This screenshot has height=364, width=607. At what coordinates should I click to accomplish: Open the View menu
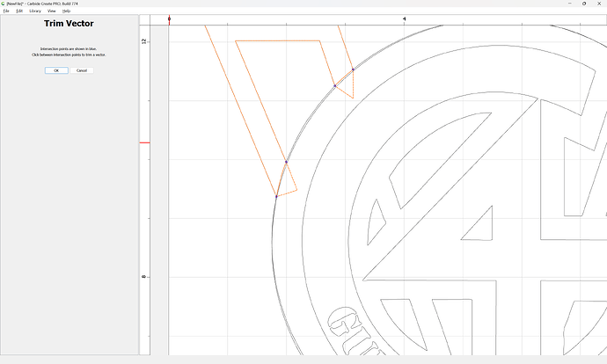[x=52, y=11]
